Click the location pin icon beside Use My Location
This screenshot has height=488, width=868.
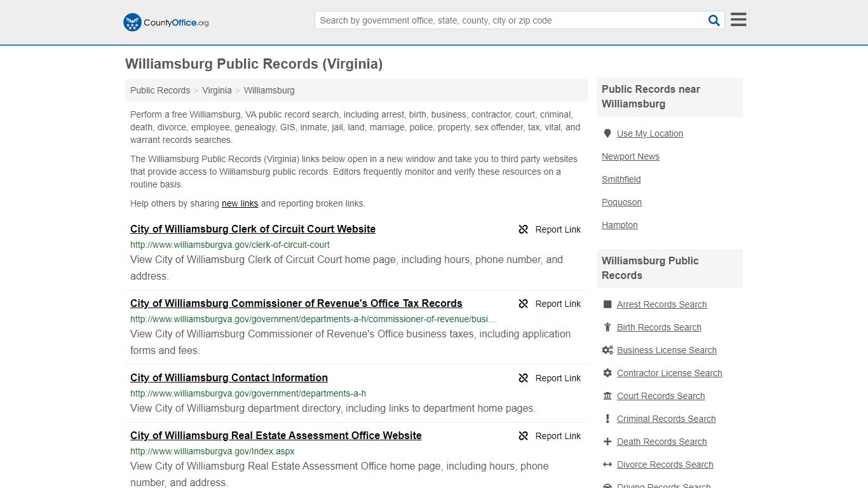click(607, 133)
